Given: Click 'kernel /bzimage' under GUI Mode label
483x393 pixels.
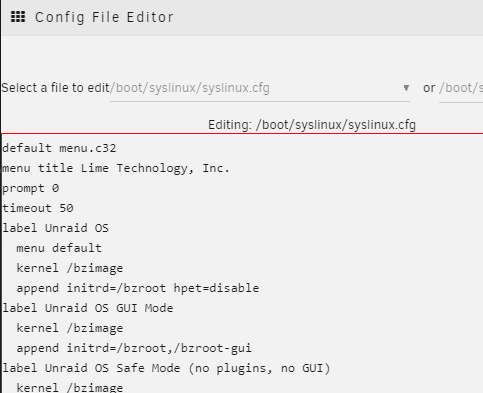Looking at the screenshot, I should [x=70, y=328].
